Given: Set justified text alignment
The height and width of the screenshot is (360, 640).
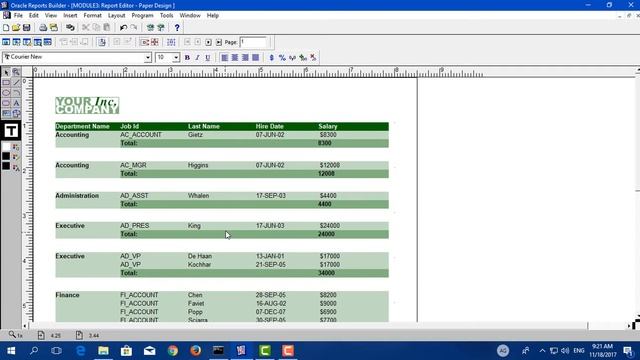Looking at the screenshot, I should (256, 58).
